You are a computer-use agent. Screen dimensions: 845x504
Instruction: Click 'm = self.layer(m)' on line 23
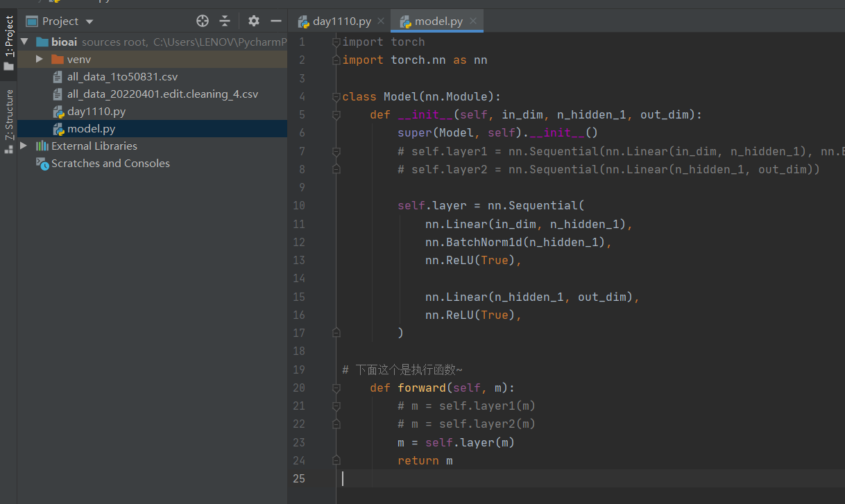456,443
